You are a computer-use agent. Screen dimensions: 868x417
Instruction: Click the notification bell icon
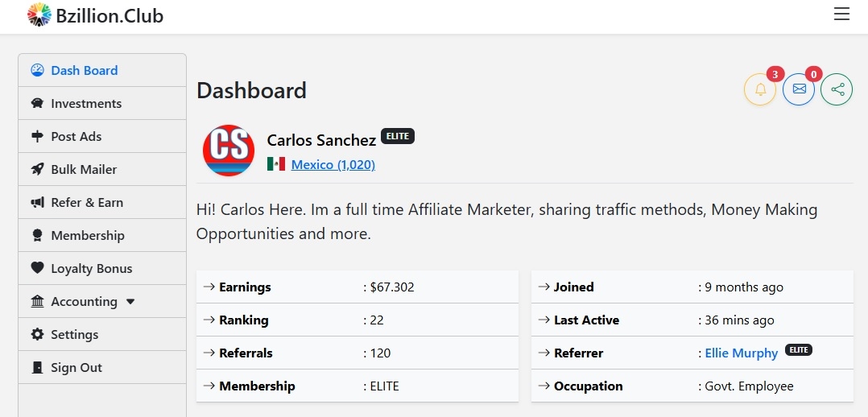tap(760, 89)
